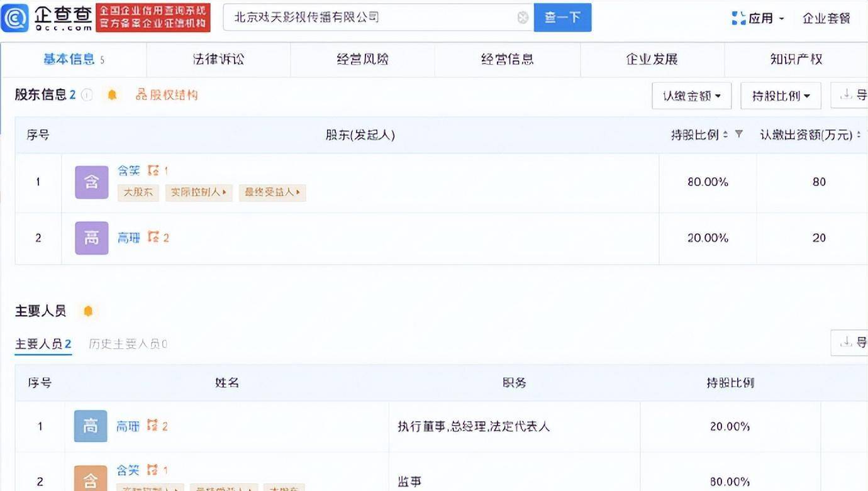Image resolution: width=868 pixels, height=491 pixels.
Task: Click the 姓名 column header
Action: coord(227,383)
